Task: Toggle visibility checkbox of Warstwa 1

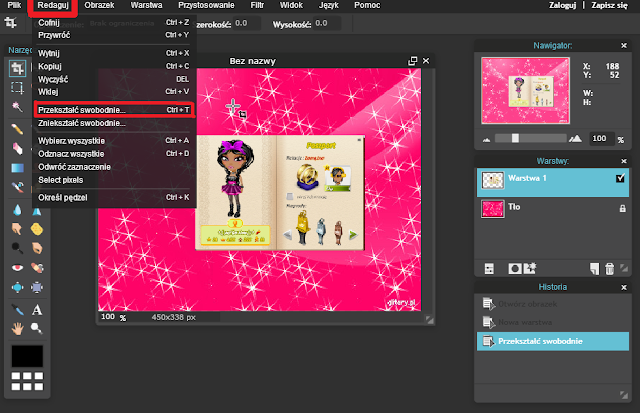Action: [620, 178]
